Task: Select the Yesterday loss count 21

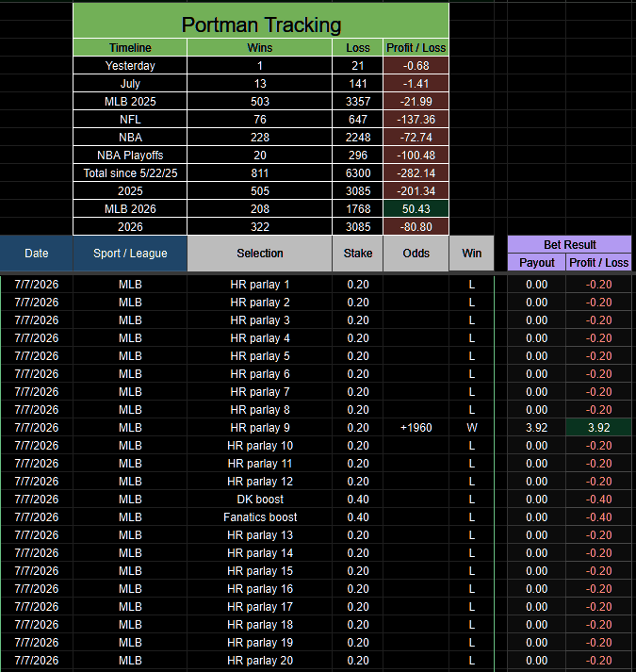Action: (x=358, y=66)
